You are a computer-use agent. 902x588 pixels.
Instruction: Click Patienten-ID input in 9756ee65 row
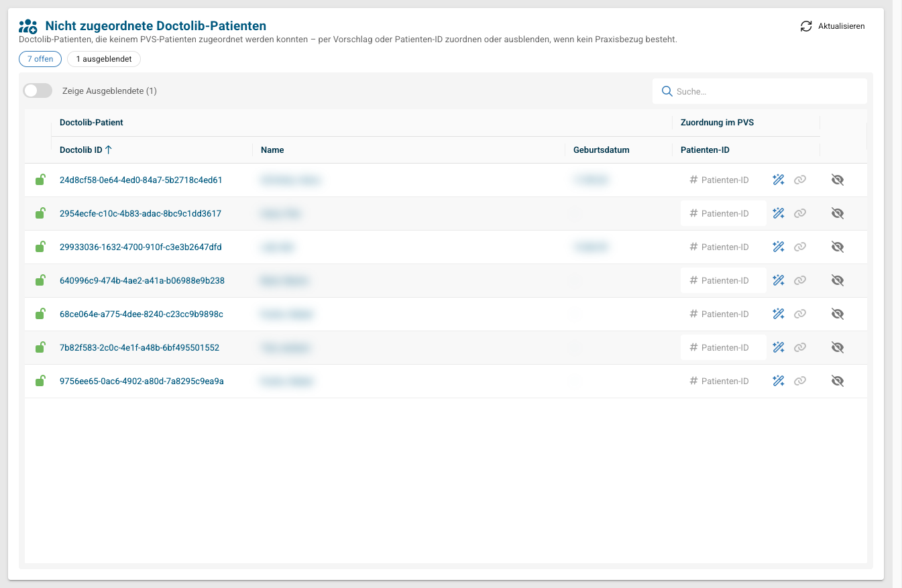point(723,381)
